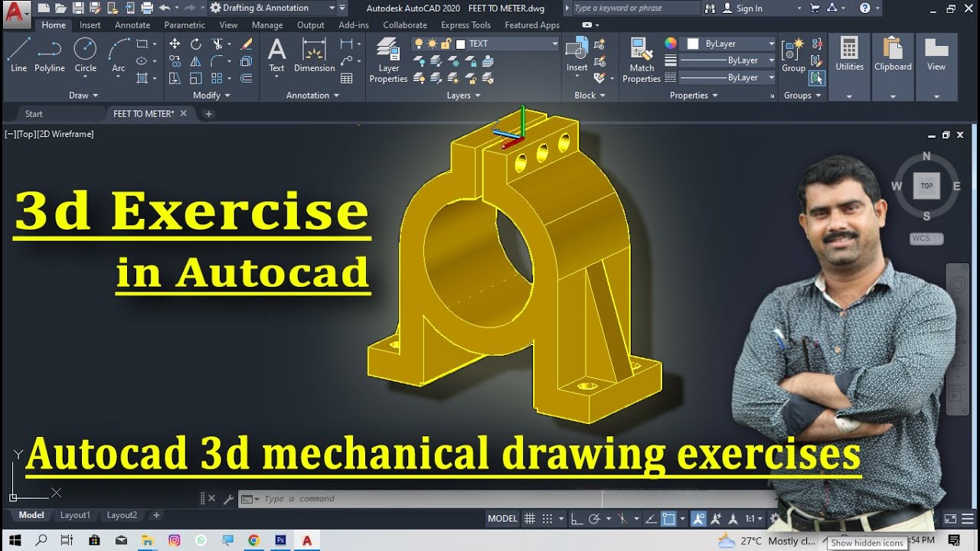Click the Rectangle tool icon
The image size is (980, 551).
pyautogui.click(x=142, y=44)
